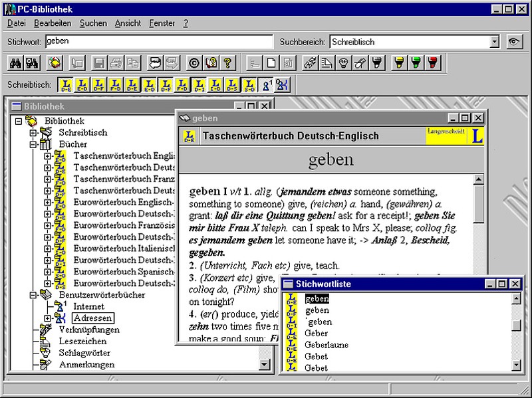Select the yellow highlighter marker
532x398 pixels.
coord(400,63)
